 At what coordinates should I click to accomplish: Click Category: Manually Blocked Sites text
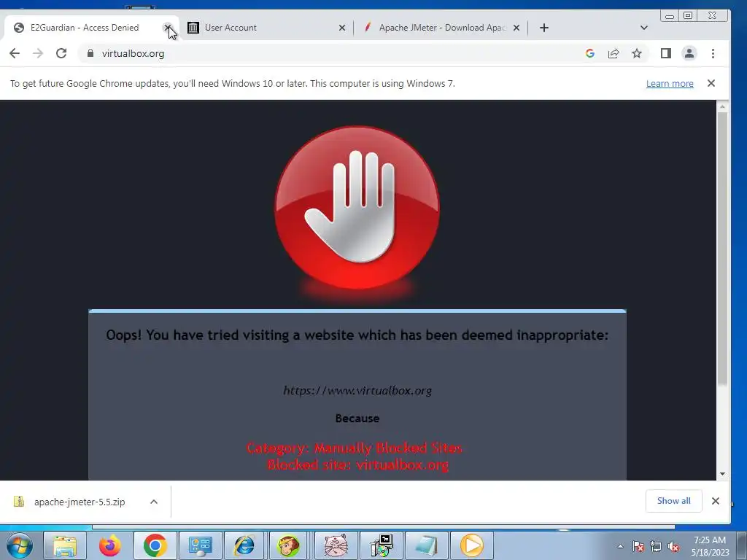coord(354,448)
